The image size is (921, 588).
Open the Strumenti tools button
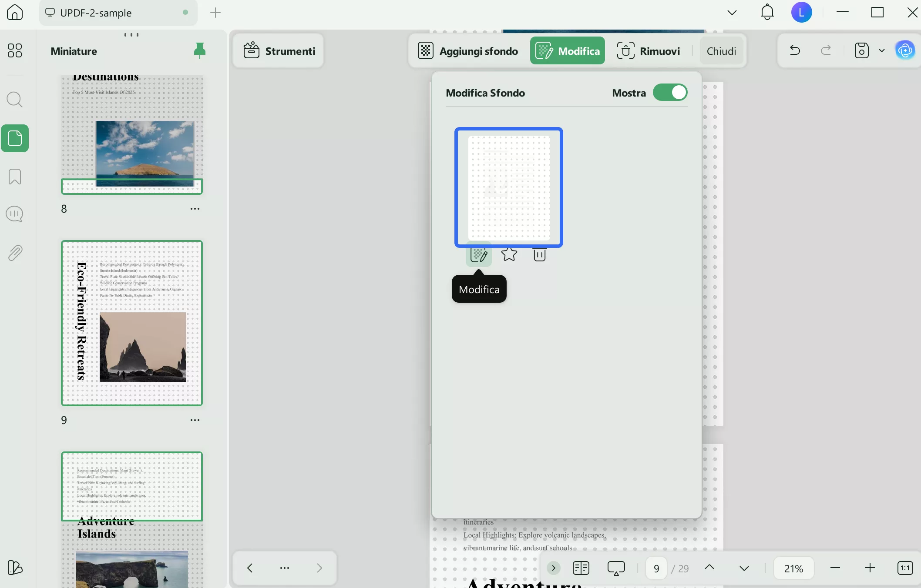(279, 51)
